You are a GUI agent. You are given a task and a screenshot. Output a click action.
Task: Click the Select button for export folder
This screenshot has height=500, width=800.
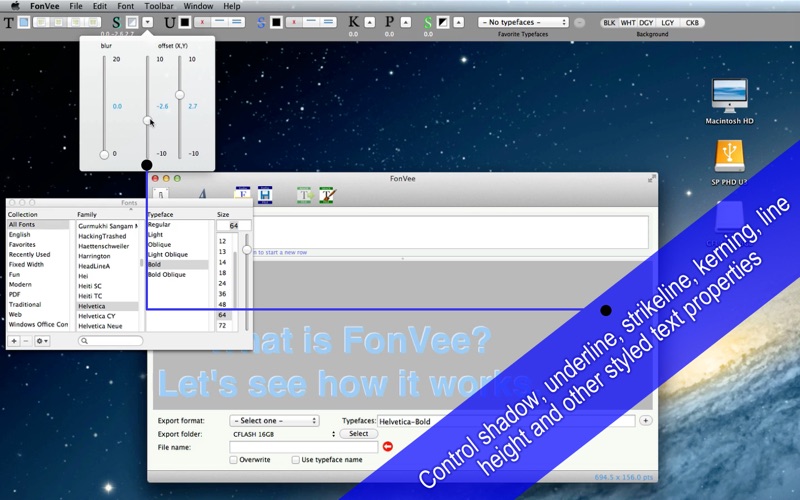(358, 434)
